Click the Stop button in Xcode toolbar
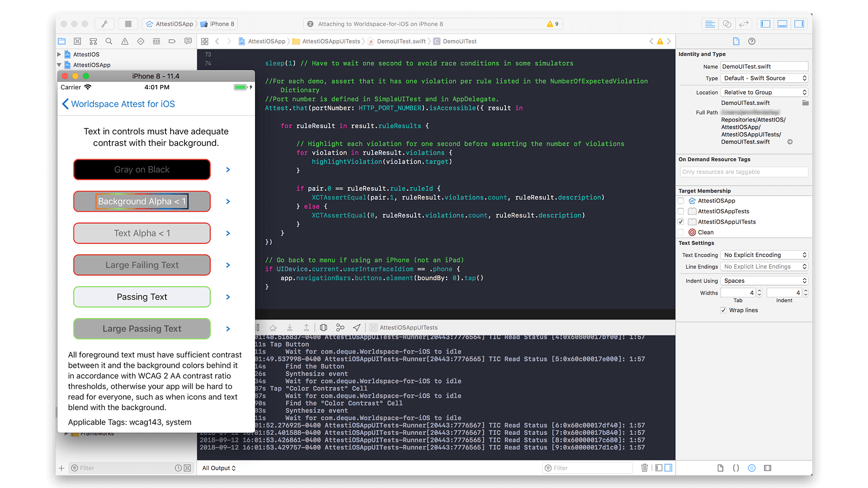The image size is (868, 488). pos(128,24)
